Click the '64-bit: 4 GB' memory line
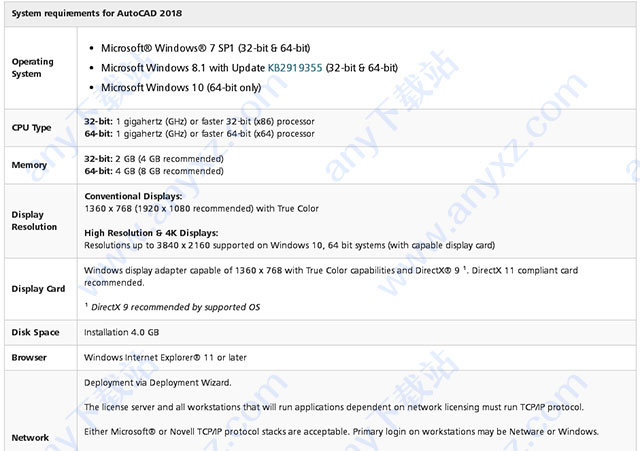Image resolution: width=640 pixels, height=451 pixels. click(154, 171)
